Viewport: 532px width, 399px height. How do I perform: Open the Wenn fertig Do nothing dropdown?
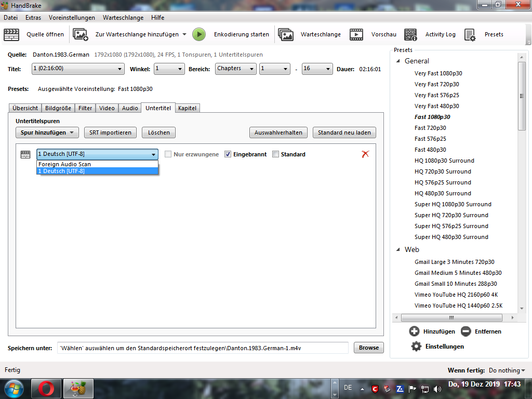click(x=507, y=370)
